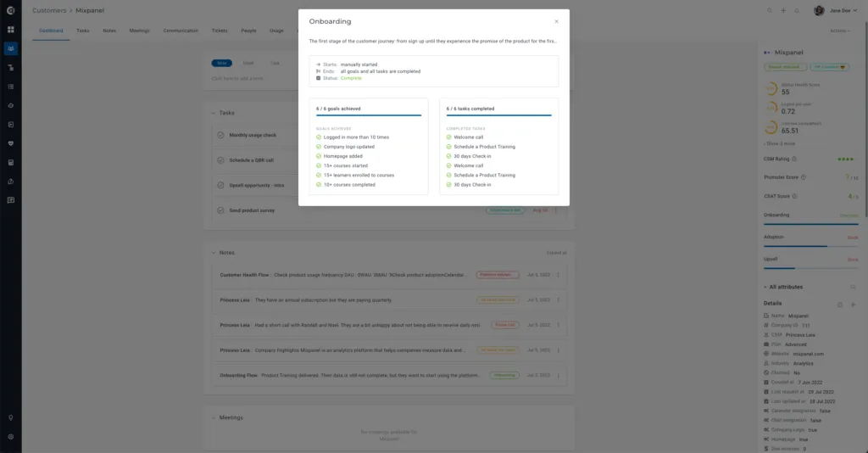Image resolution: width=868 pixels, height=453 pixels.
Task: Toggle Schedule a QBR call task circle
Action: pos(221,160)
